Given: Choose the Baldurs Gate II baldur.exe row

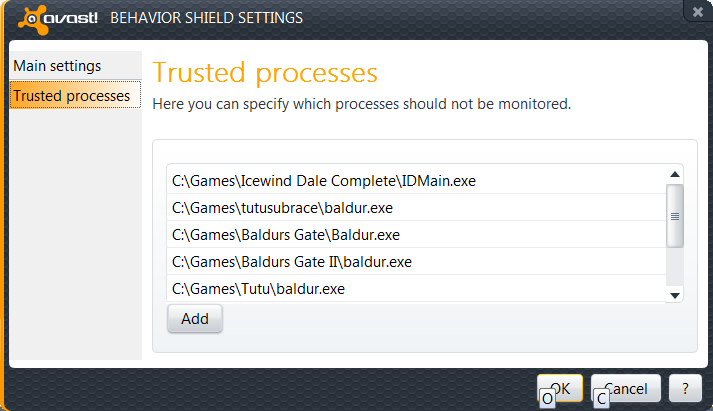Looking at the screenshot, I should point(292,262).
